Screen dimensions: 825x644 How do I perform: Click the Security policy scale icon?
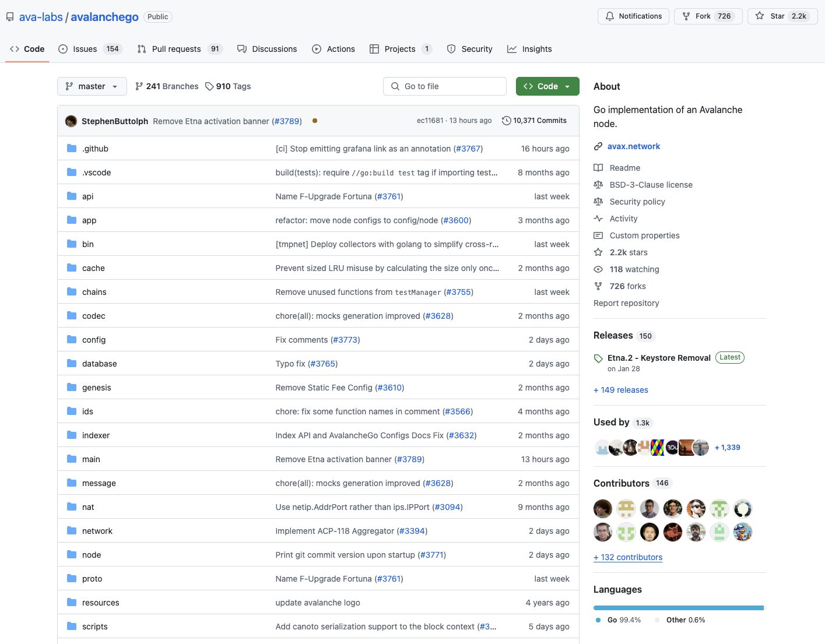pyautogui.click(x=598, y=202)
